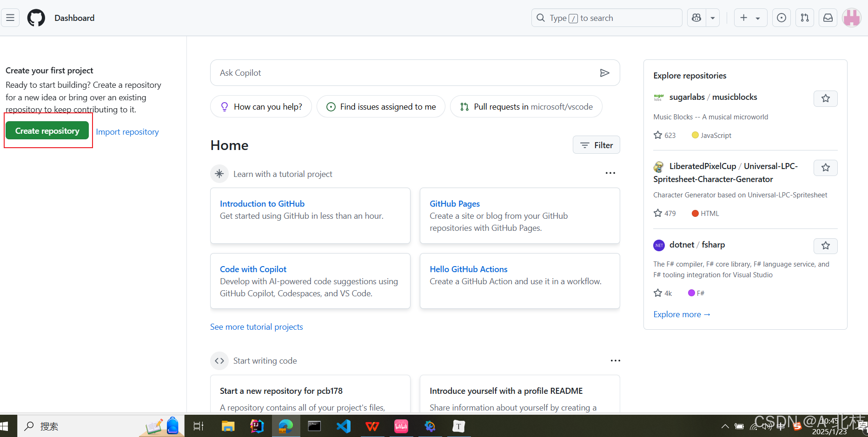
Task: Open the Pull requests icon in header
Action: point(805,18)
